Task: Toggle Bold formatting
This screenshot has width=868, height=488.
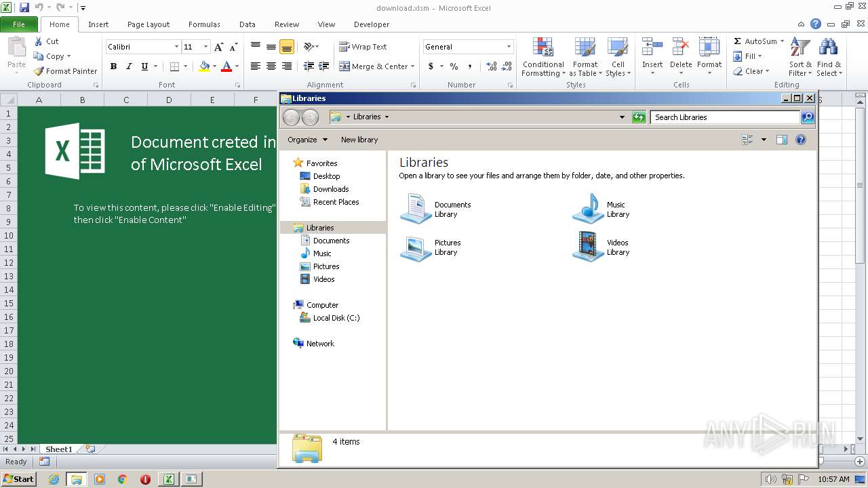Action: click(x=113, y=66)
